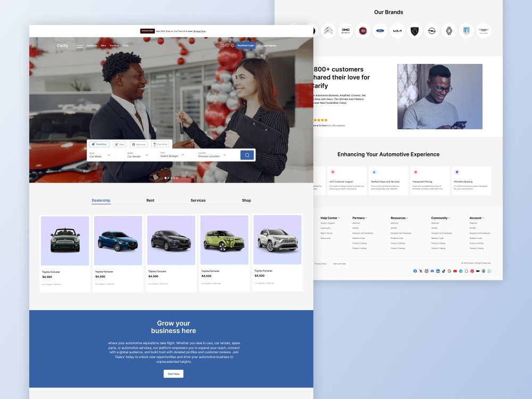Switch to the Dealership tab
This screenshot has width=532, height=399.
(101, 201)
